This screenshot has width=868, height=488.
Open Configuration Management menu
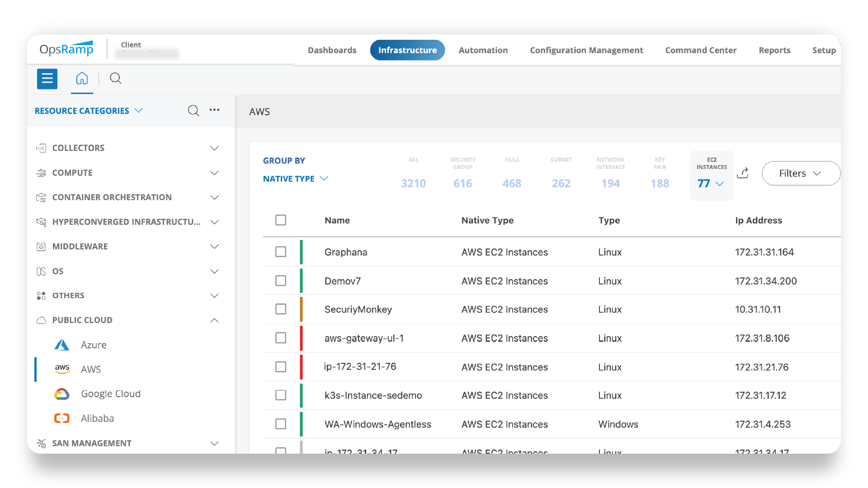click(586, 50)
